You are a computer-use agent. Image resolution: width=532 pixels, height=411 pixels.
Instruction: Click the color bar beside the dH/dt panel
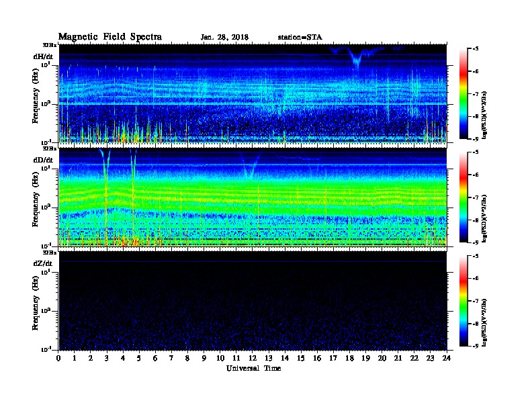coord(463,94)
